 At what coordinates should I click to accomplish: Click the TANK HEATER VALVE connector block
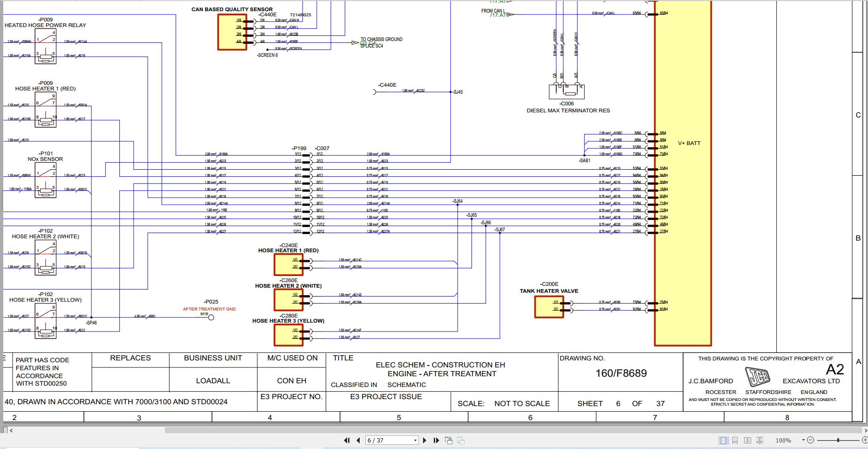549,307
